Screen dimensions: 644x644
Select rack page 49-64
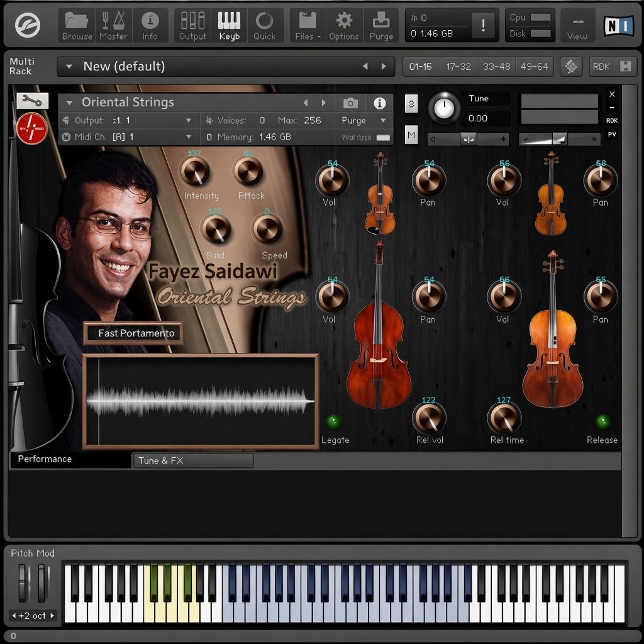pyautogui.click(x=535, y=67)
